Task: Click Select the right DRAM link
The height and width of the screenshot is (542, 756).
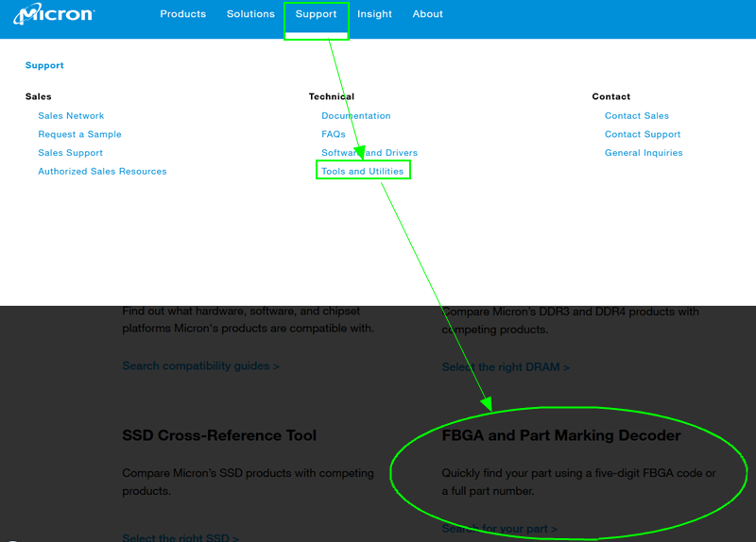Action: point(506,367)
